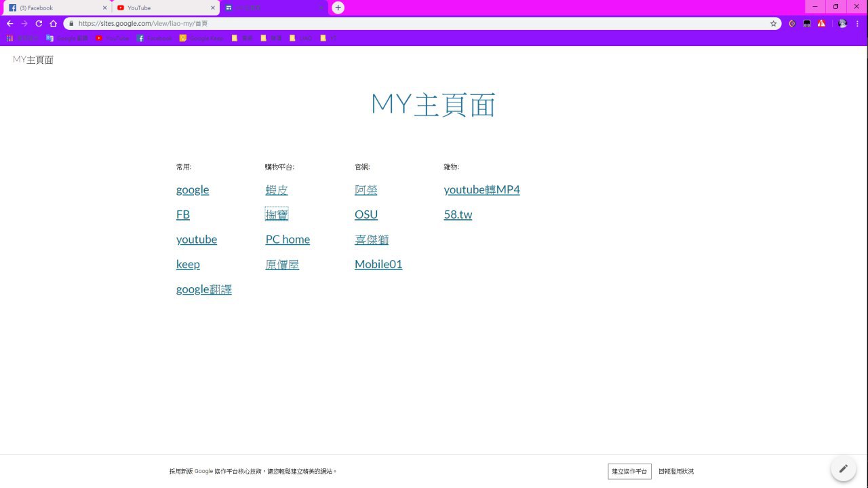Click the 官網: column label

click(362, 167)
